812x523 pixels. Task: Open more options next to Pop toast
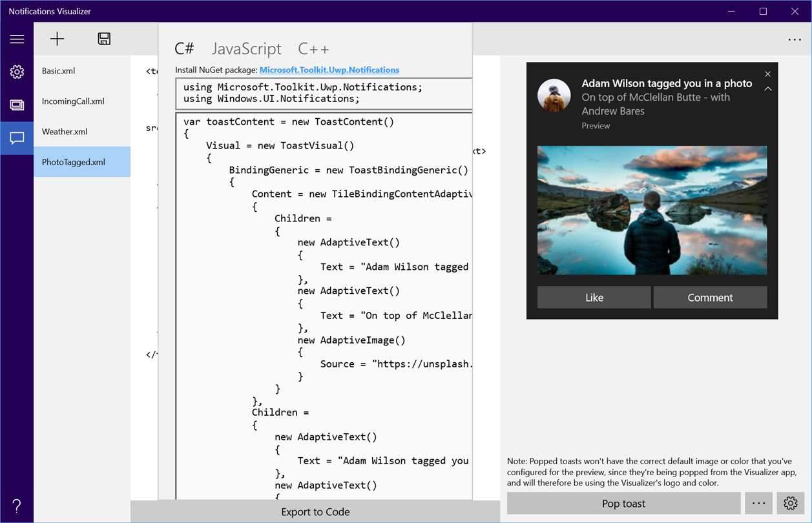click(x=758, y=504)
